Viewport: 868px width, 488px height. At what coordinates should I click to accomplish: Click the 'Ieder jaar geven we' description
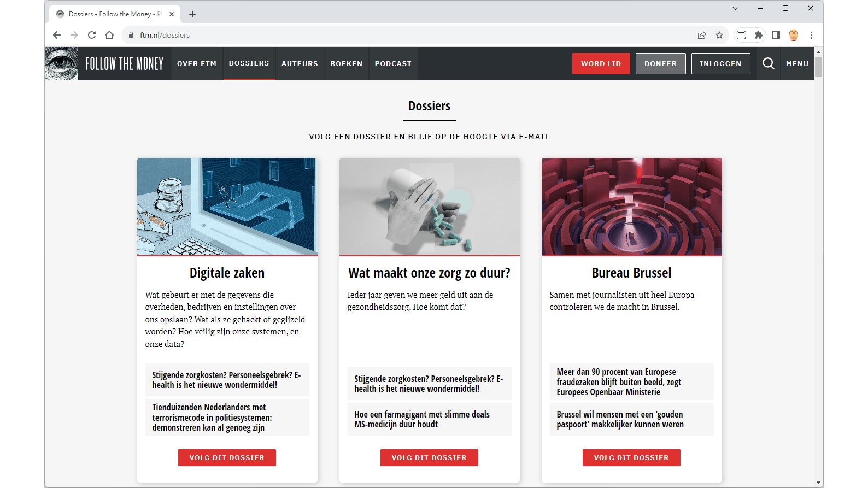[420, 301]
